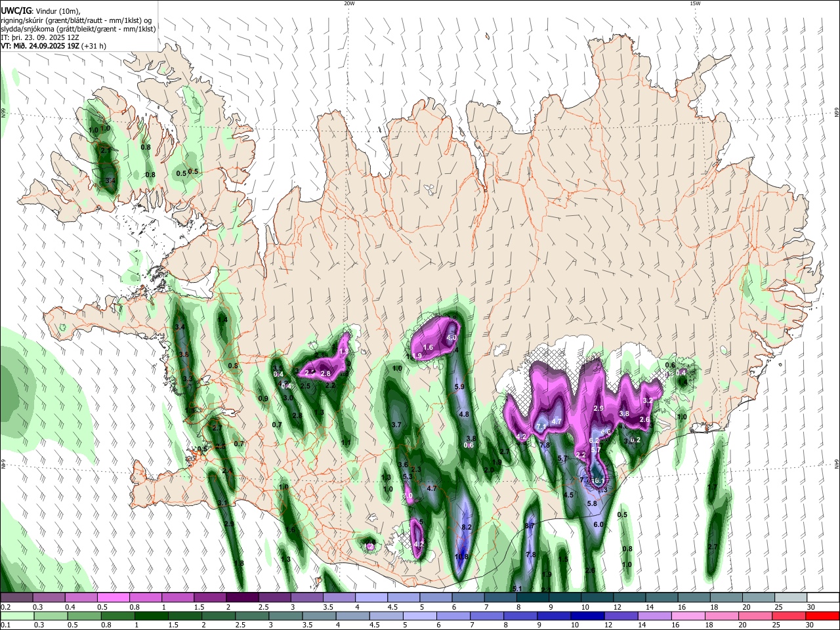The width and height of the screenshot is (840, 630).
Task: Select the grey-blue 3.5–4 mm rain swatch
Action: click(x=319, y=616)
